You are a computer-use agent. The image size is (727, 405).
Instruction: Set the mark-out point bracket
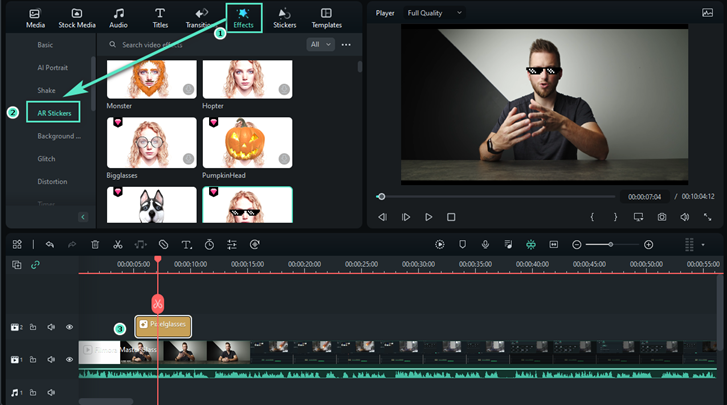pyautogui.click(x=615, y=217)
